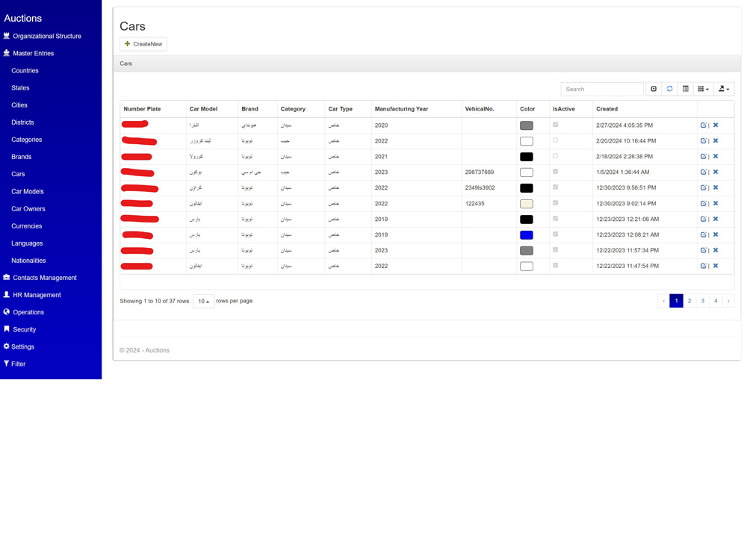Edit the car created 12/22/2023 11:47:54 PM
747x560 pixels.
[x=703, y=267]
